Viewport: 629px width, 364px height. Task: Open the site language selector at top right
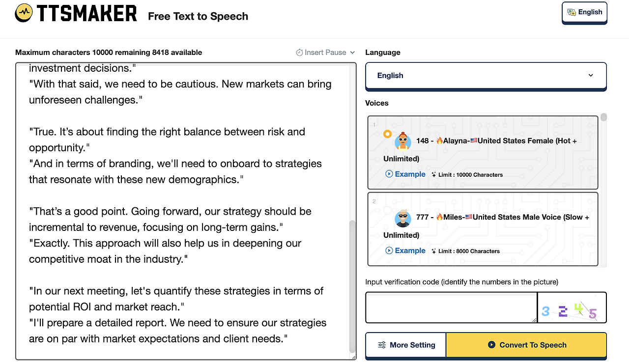click(584, 13)
